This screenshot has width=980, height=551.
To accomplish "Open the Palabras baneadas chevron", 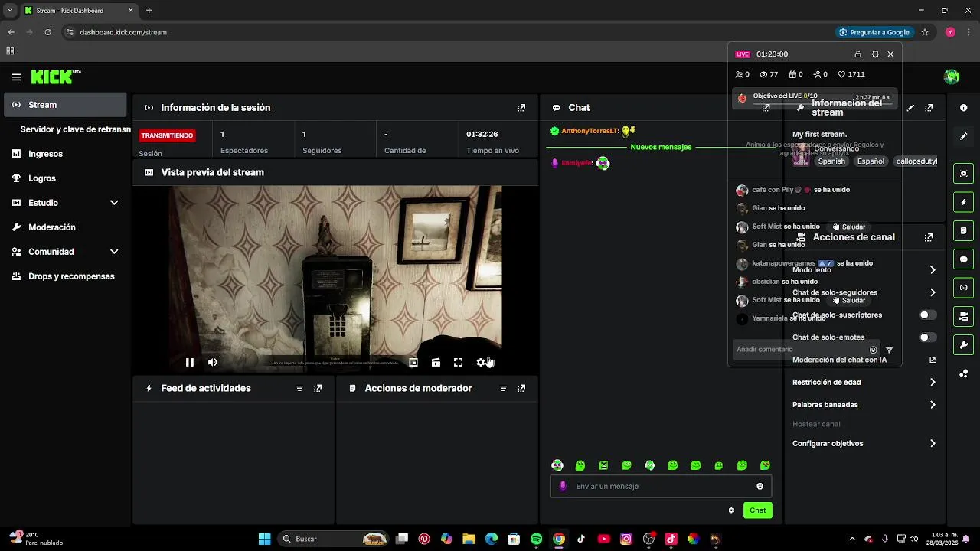I will click(933, 405).
